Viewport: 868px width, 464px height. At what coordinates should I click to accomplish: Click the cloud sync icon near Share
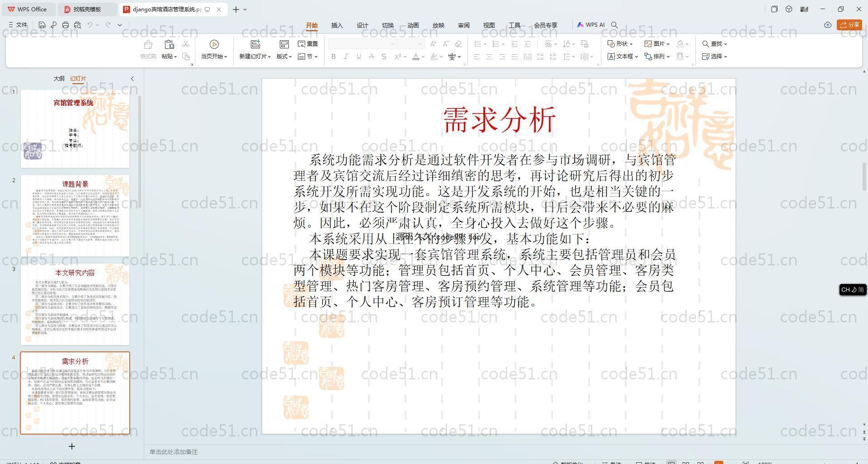[x=828, y=25]
